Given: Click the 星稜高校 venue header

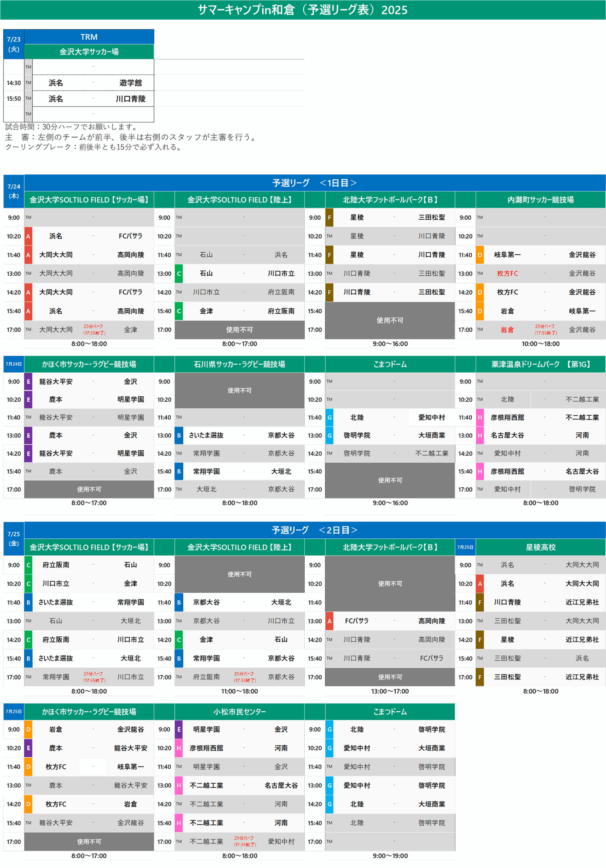Looking at the screenshot, I should (x=541, y=547).
